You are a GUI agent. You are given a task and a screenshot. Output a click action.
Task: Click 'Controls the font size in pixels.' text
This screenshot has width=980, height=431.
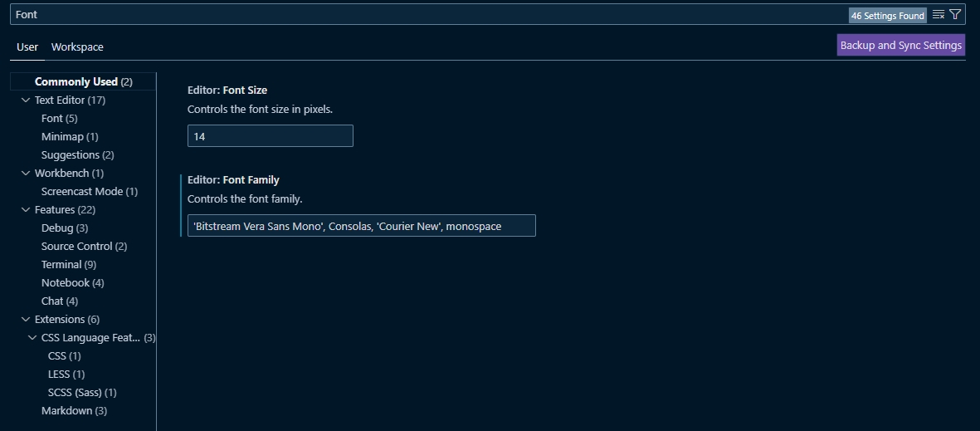[x=260, y=109]
